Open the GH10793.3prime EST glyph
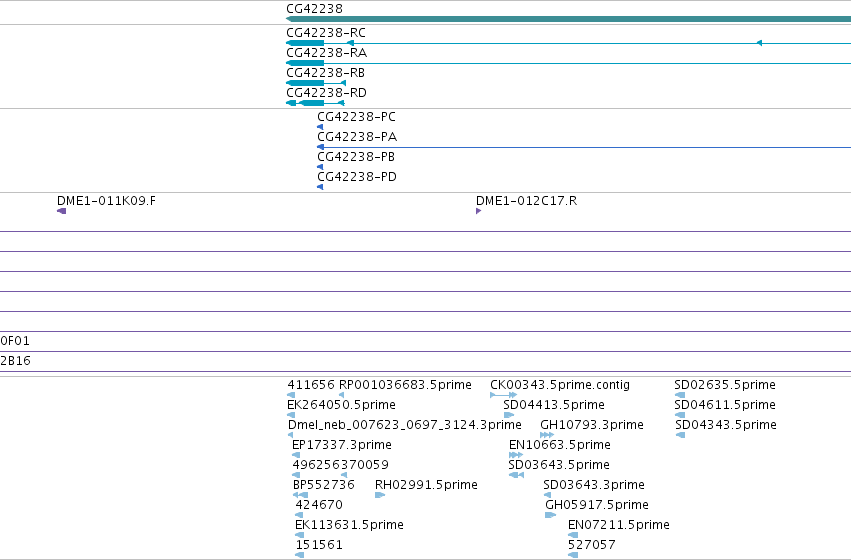The height and width of the screenshot is (560, 851). (x=547, y=435)
